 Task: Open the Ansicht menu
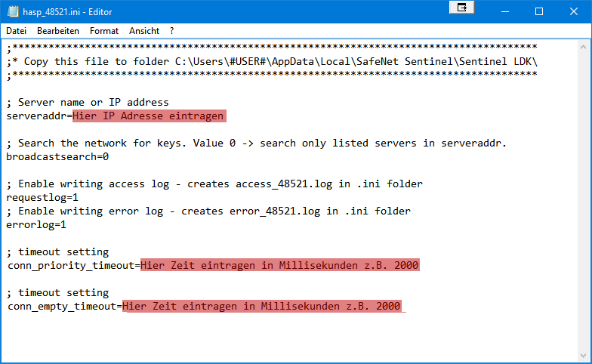click(x=143, y=31)
